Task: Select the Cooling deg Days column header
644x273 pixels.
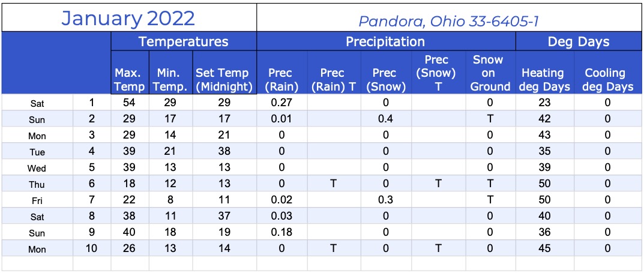Action: pyautogui.click(x=608, y=73)
